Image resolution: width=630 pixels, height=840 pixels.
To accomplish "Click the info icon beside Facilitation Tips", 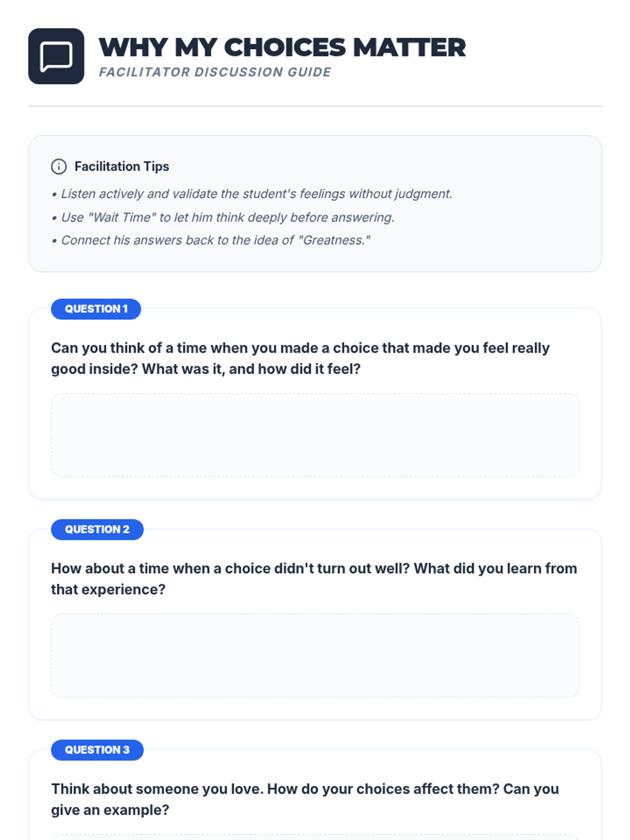I will point(59,166).
